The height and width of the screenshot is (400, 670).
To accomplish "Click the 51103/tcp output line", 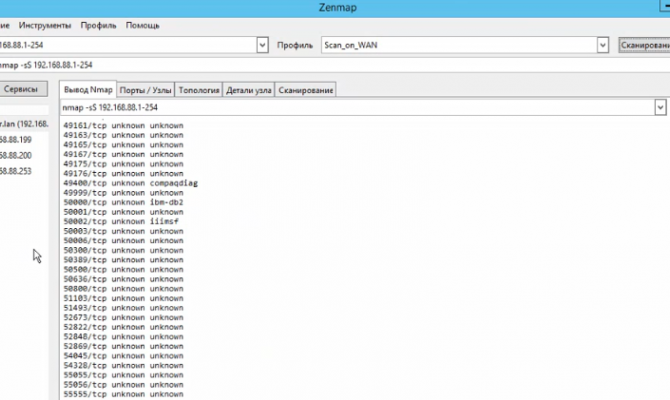I will (x=123, y=298).
